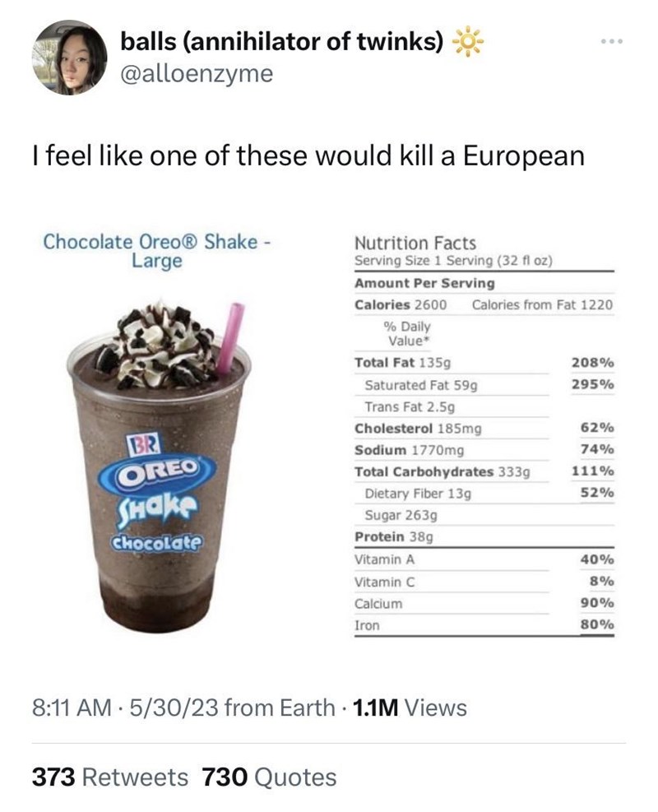View the 373 Retweets list
658x812 pixels.
pos(109,777)
